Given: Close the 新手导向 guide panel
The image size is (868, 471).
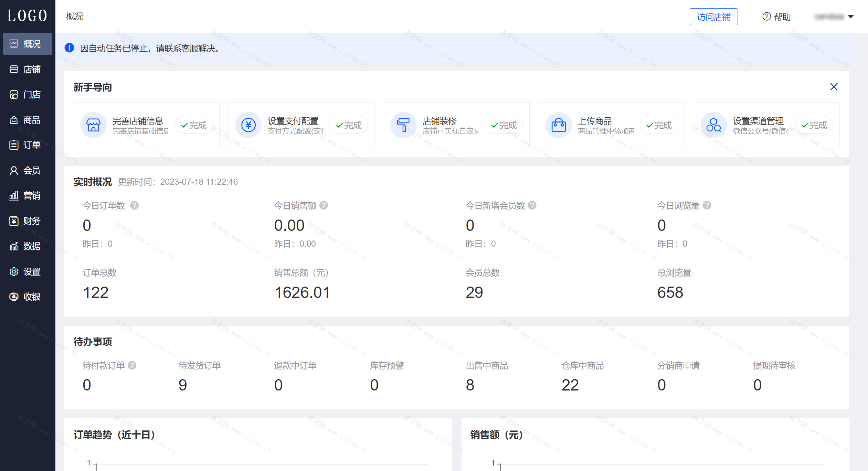Looking at the screenshot, I should coord(834,87).
